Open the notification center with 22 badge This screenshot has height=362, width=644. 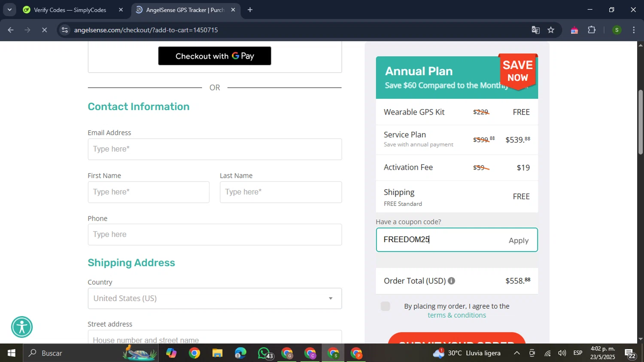point(630,353)
